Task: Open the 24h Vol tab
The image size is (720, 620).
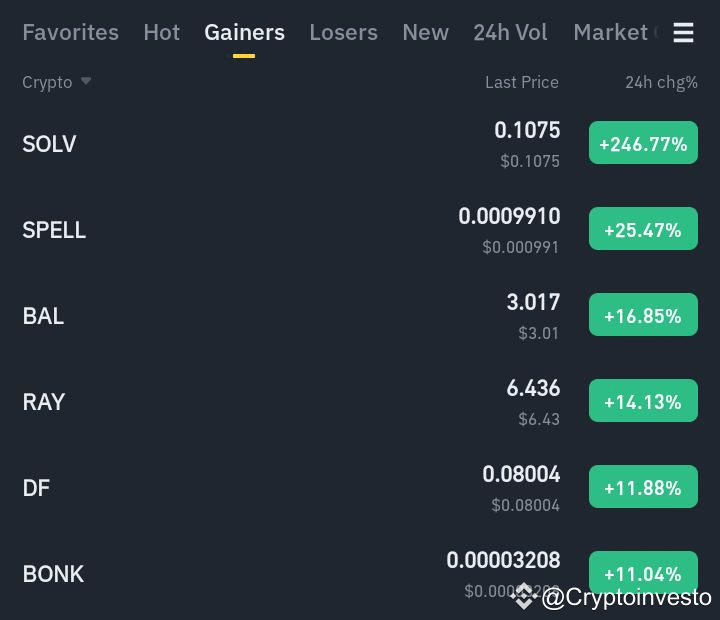Action: click(x=510, y=32)
